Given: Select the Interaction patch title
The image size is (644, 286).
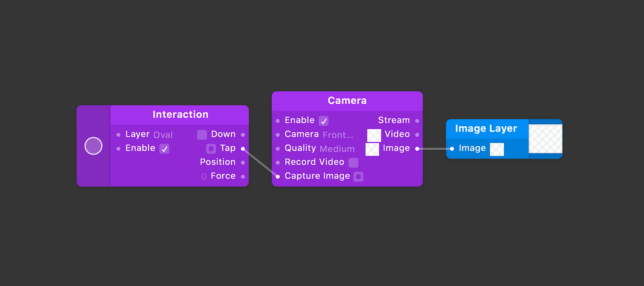Looking at the screenshot, I should 180,115.
